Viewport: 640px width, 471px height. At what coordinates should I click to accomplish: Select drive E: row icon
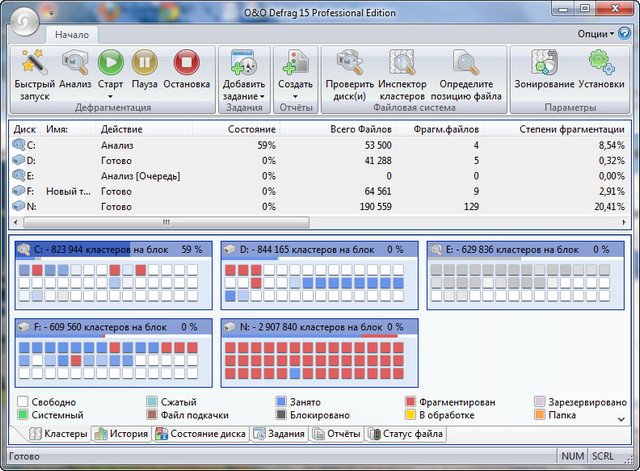click(x=19, y=176)
